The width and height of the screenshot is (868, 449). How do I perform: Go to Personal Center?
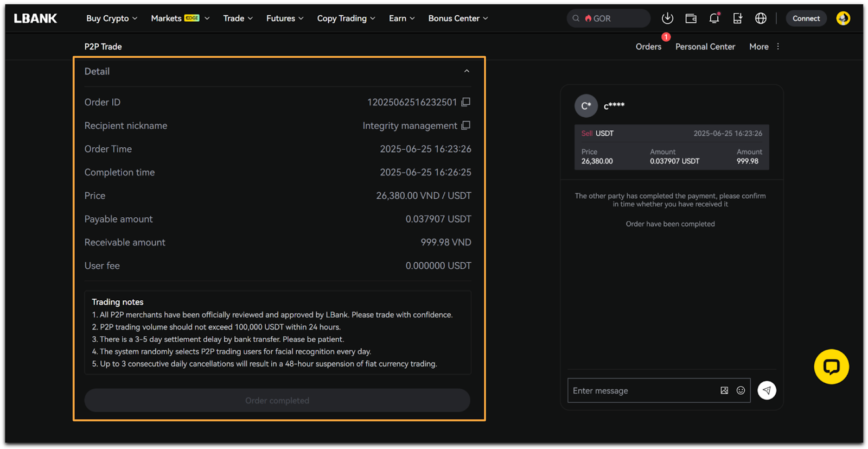coord(705,47)
